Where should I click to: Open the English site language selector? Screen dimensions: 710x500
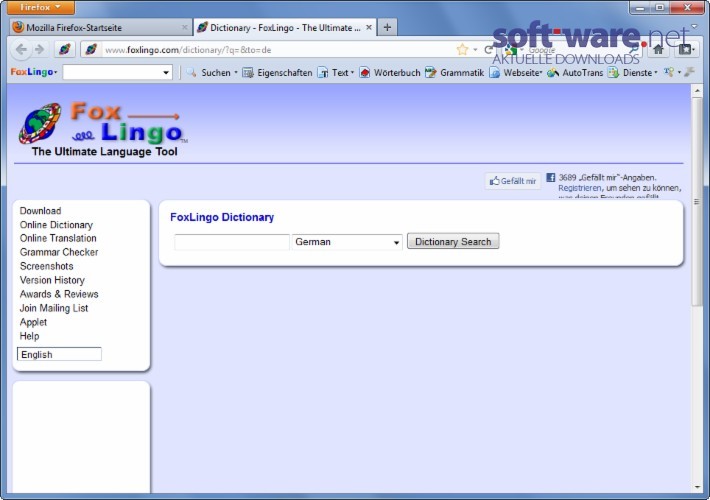(59, 354)
